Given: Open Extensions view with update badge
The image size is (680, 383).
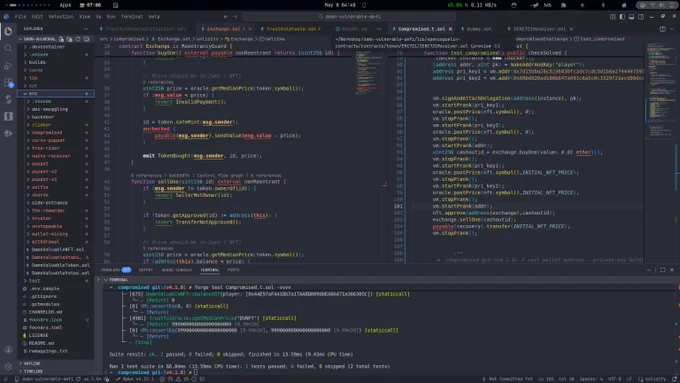Looking at the screenshot, I should [8, 82].
